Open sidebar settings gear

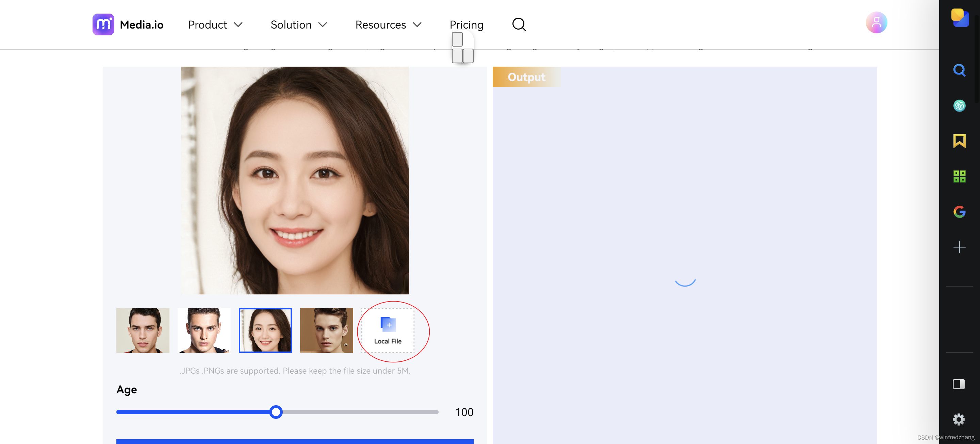point(959,419)
